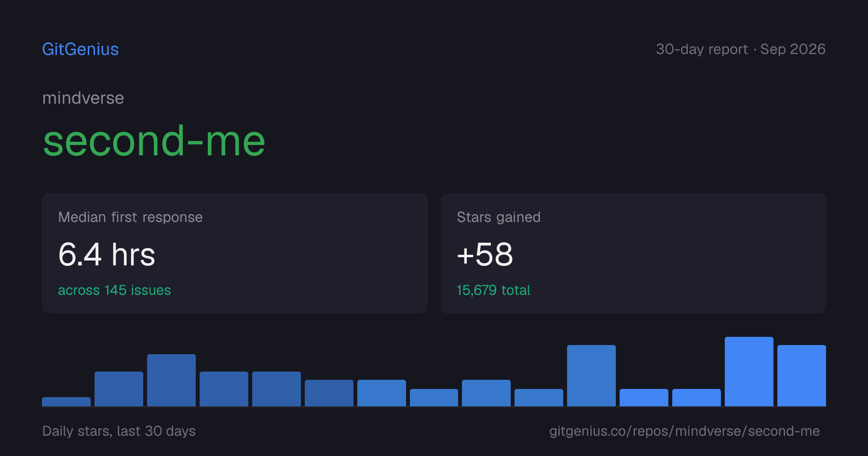
Task: Select the 15,679 total text
Action: coord(493,290)
